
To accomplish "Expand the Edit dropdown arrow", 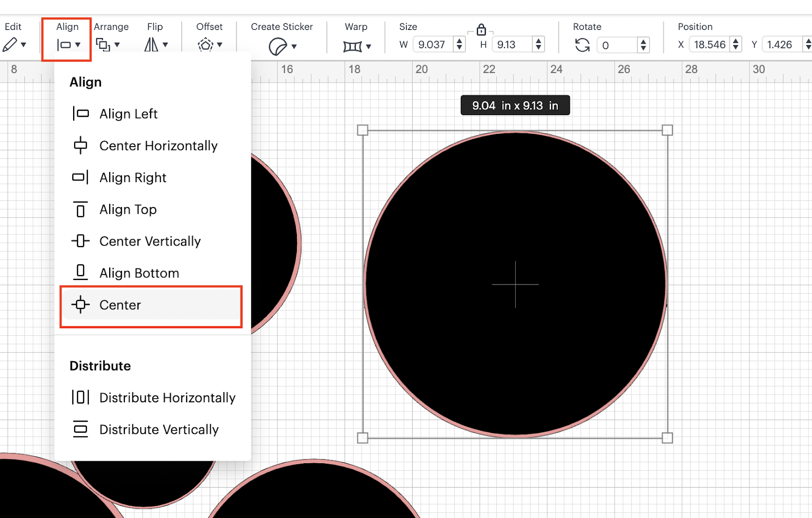I will coord(23,45).
